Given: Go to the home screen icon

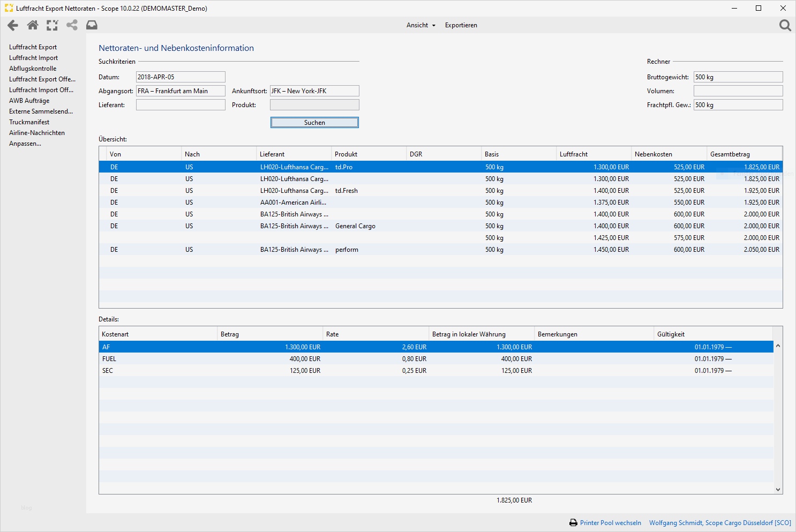Looking at the screenshot, I should coord(33,25).
